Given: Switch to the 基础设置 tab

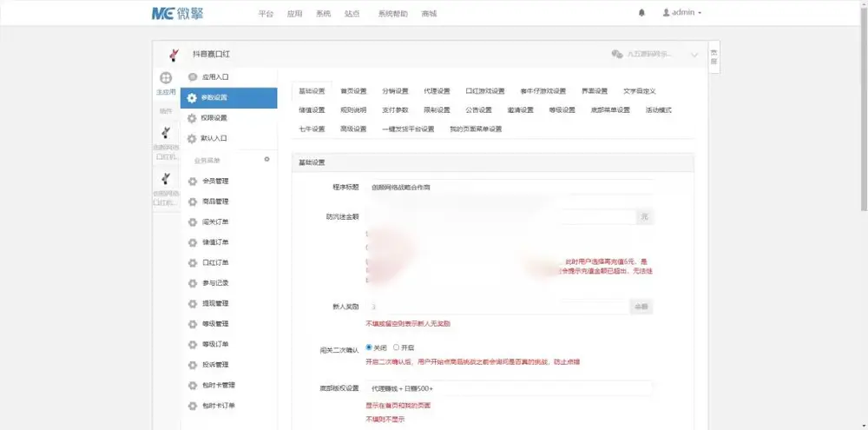Looking at the screenshot, I should point(312,91).
